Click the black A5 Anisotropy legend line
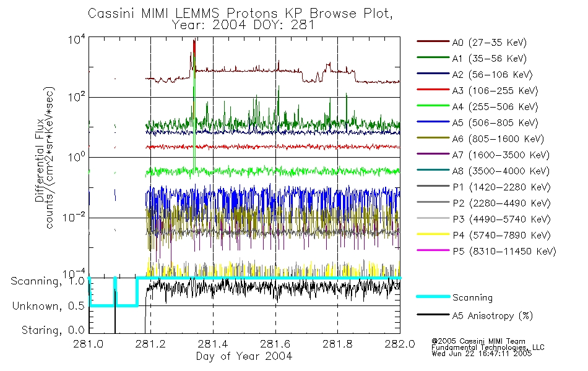Viewport: 588px width, 371px height. (433, 314)
